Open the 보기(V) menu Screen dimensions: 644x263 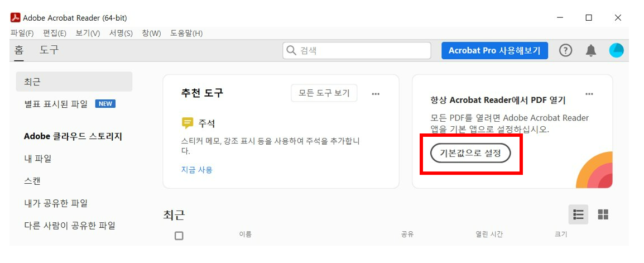coord(88,34)
